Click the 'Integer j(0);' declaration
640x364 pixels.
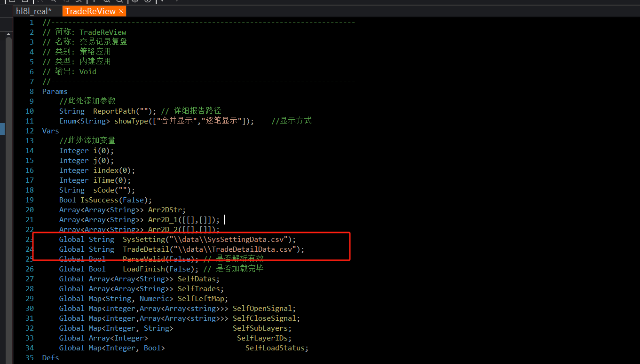click(x=87, y=161)
